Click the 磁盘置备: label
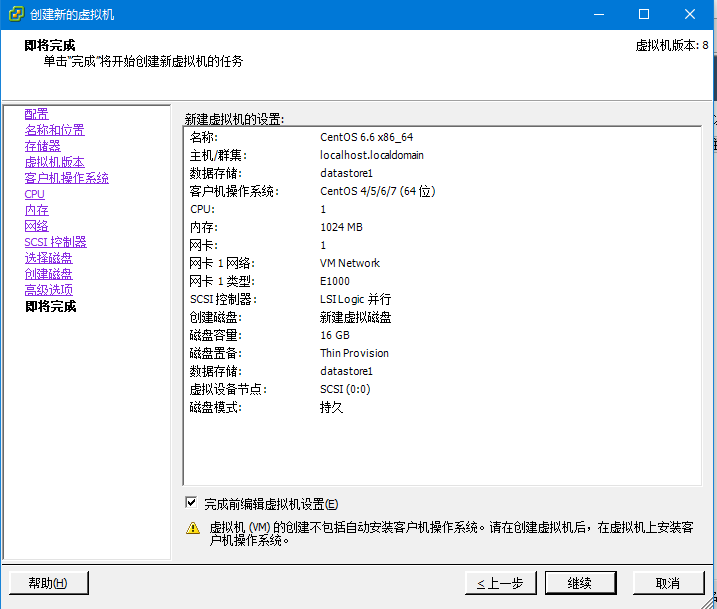 pos(216,353)
